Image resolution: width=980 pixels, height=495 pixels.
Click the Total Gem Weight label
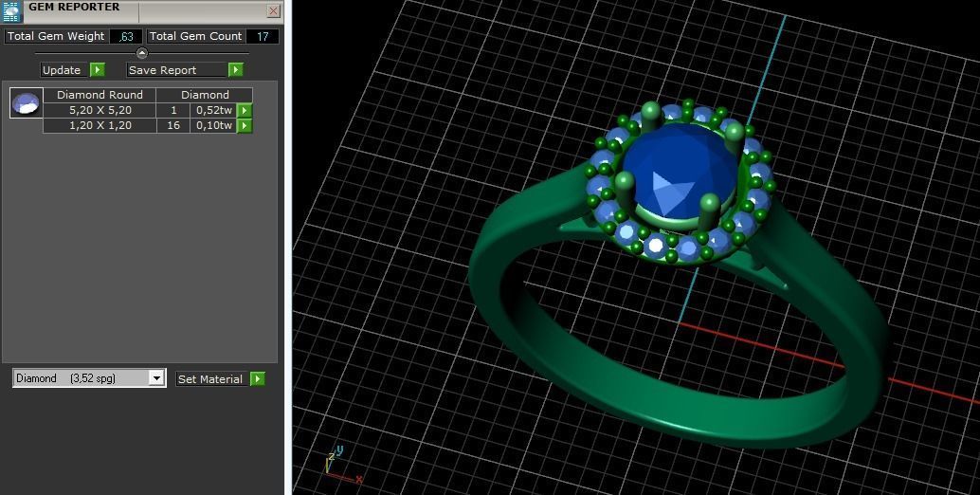(x=56, y=36)
